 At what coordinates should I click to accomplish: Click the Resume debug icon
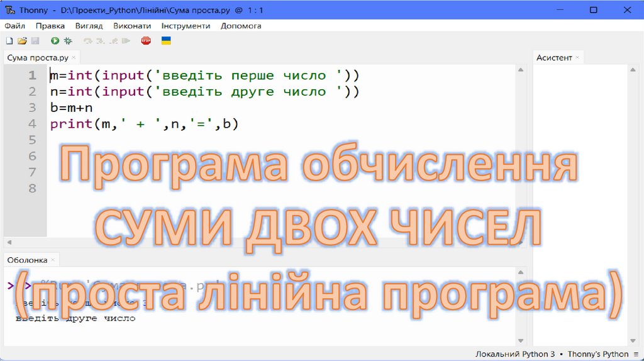click(x=126, y=41)
